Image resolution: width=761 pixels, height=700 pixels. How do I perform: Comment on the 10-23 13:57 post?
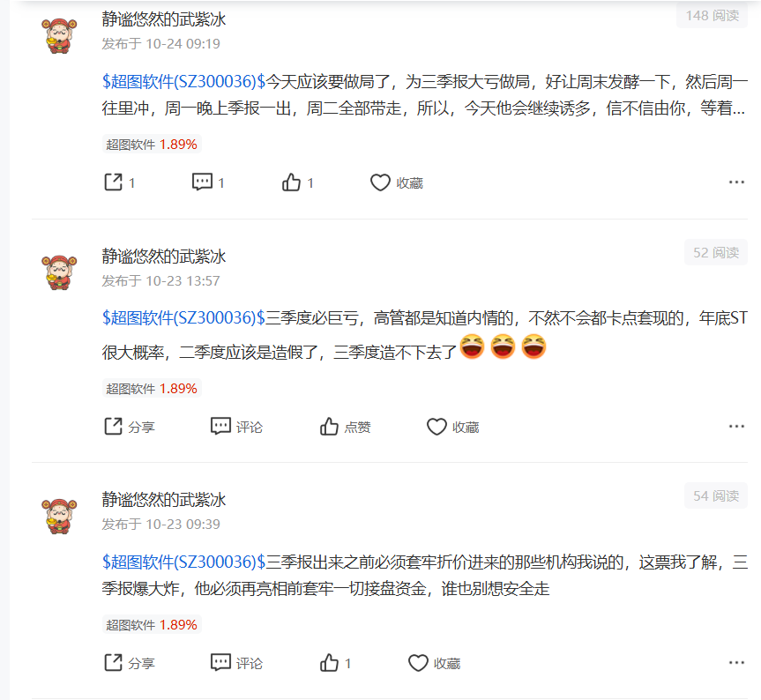pos(237,427)
